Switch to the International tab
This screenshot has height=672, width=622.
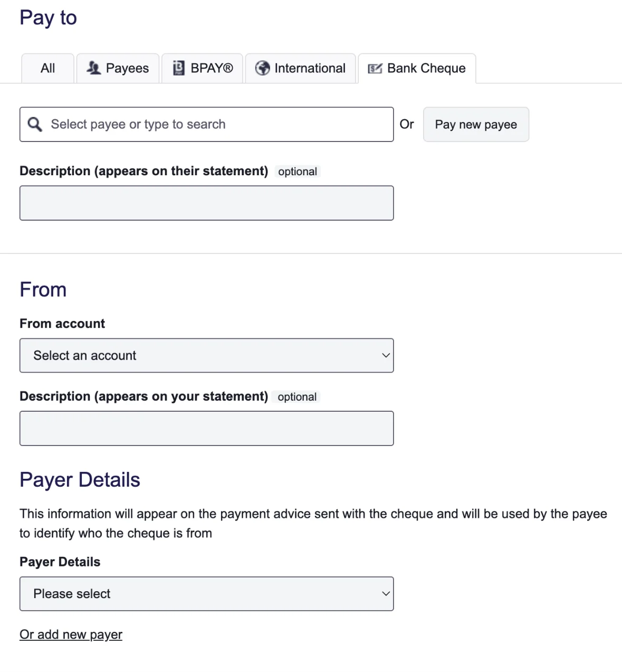click(300, 68)
